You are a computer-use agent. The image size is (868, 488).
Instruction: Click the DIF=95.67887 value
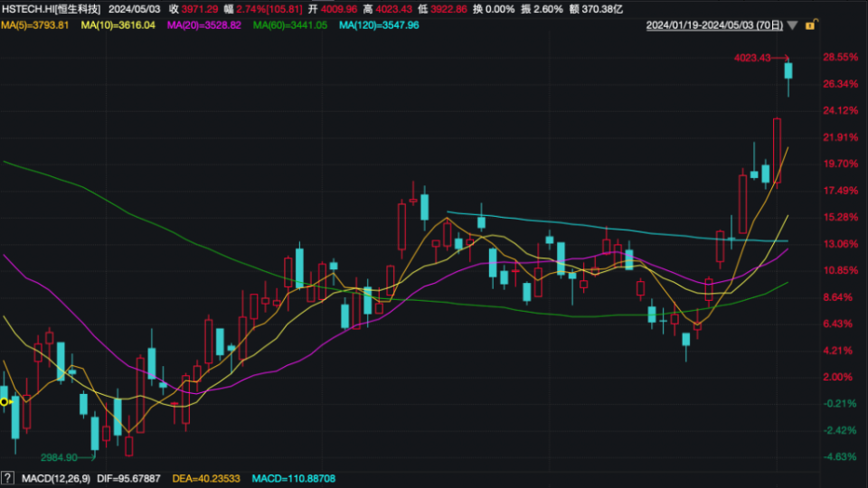pyautogui.click(x=128, y=479)
